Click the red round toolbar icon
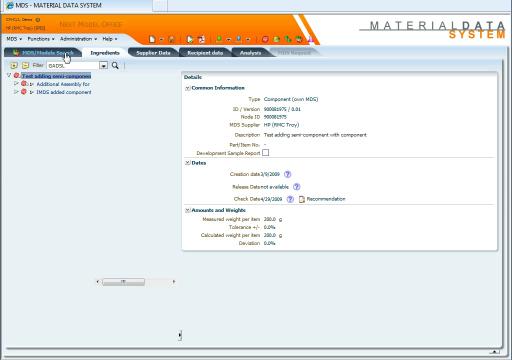Screen dimensions: 512x360 (265, 39)
